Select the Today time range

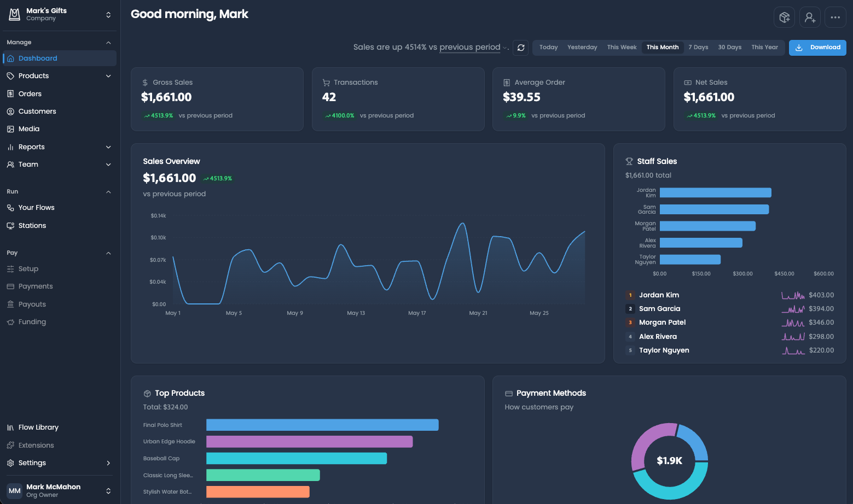[548, 48]
